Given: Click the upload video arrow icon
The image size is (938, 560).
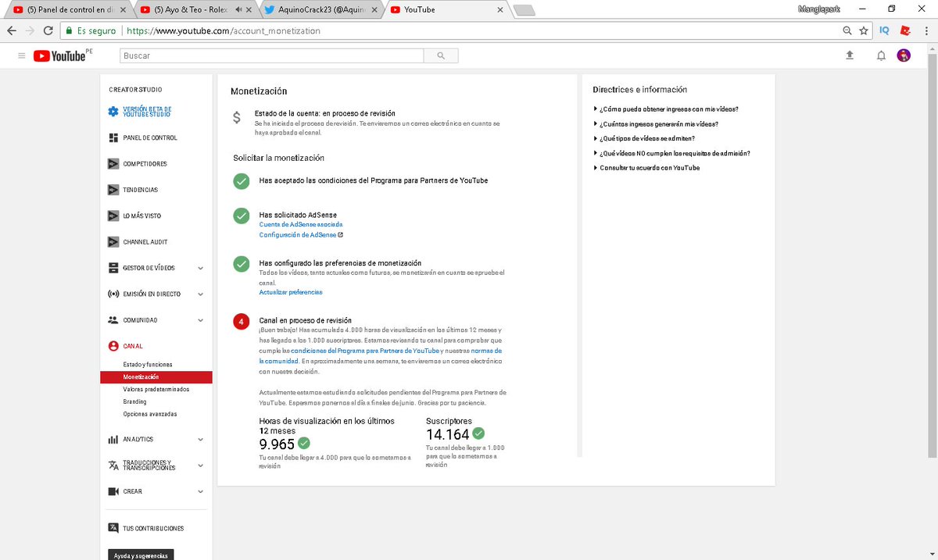Looking at the screenshot, I should pyautogui.click(x=850, y=55).
